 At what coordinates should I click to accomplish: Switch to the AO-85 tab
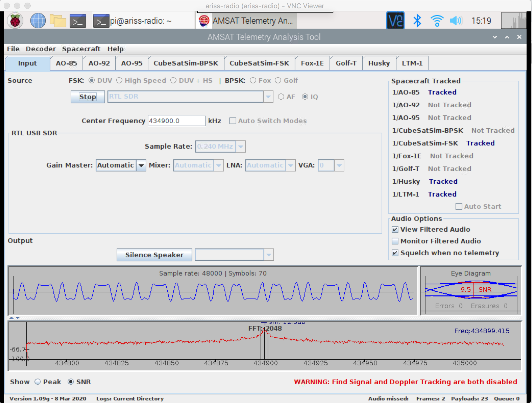[x=66, y=63]
